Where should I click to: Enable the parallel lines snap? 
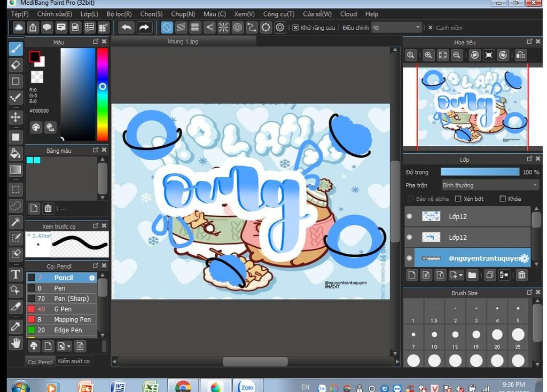[181, 27]
